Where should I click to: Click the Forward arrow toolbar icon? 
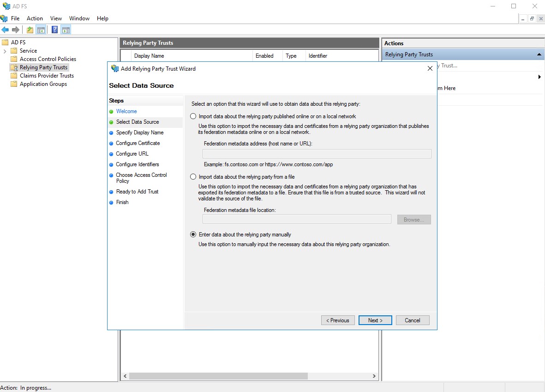pyautogui.click(x=16, y=30)
